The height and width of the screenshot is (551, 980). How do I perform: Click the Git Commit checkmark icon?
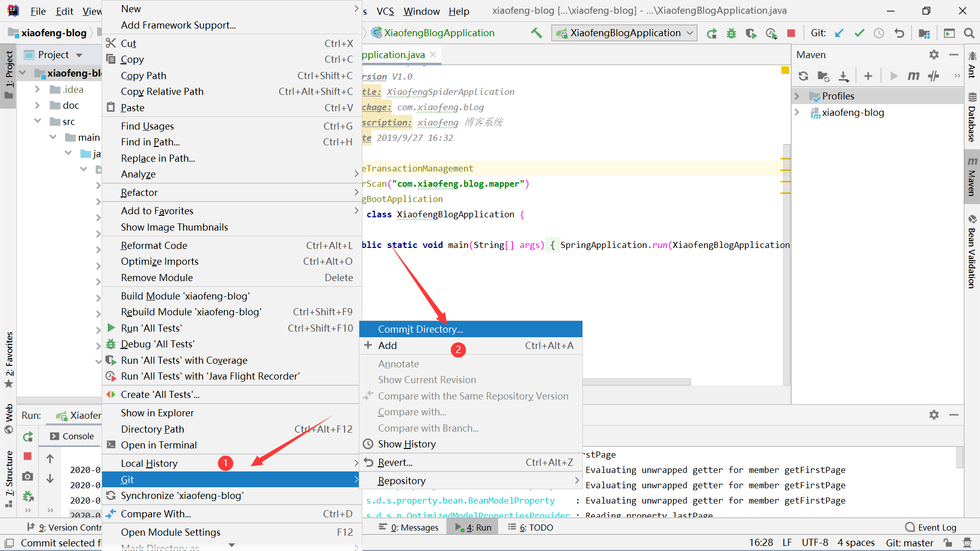(x=859, y=33)
